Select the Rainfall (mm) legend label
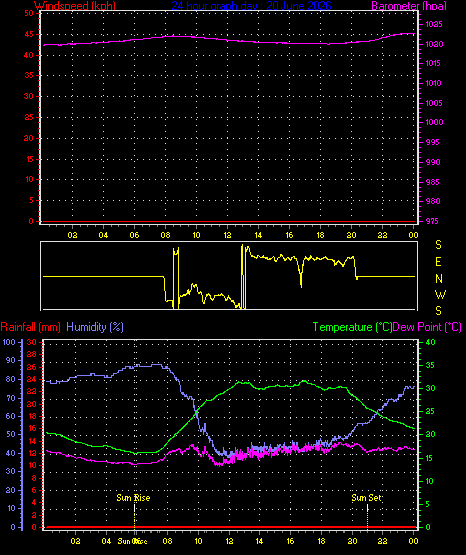Screen dimensions: 466x555 coord(30,327)
